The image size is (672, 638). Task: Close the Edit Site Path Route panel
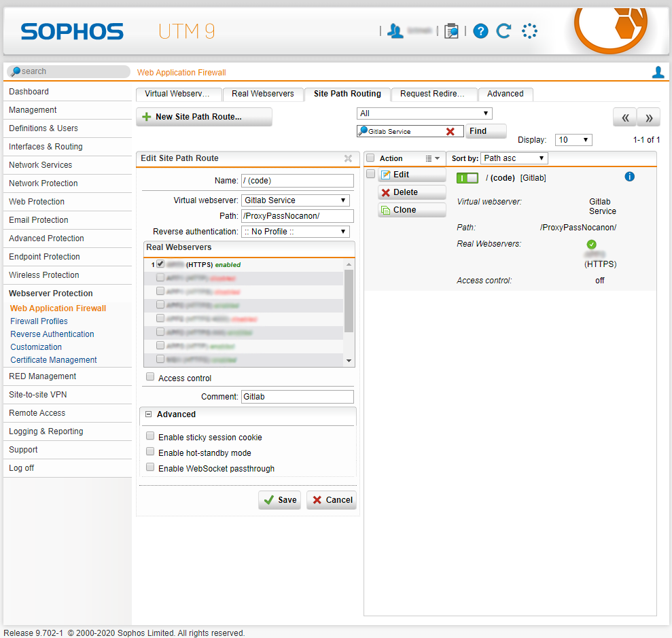[x=348, y=158]
